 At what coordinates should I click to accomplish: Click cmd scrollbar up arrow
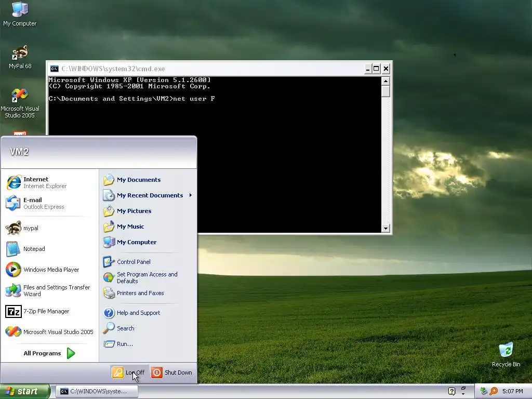click(x=385, y=81)
